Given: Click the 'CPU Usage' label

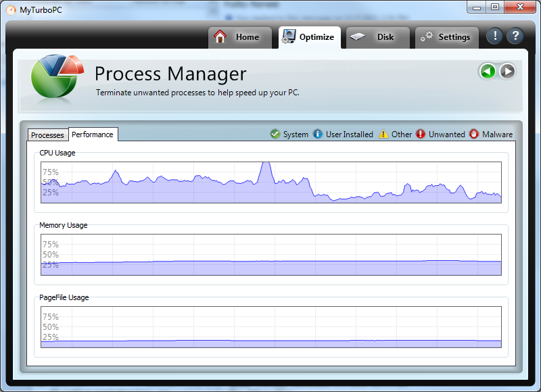Looking at the screenshot, I should pyautogui.click(x=57, y=153).
